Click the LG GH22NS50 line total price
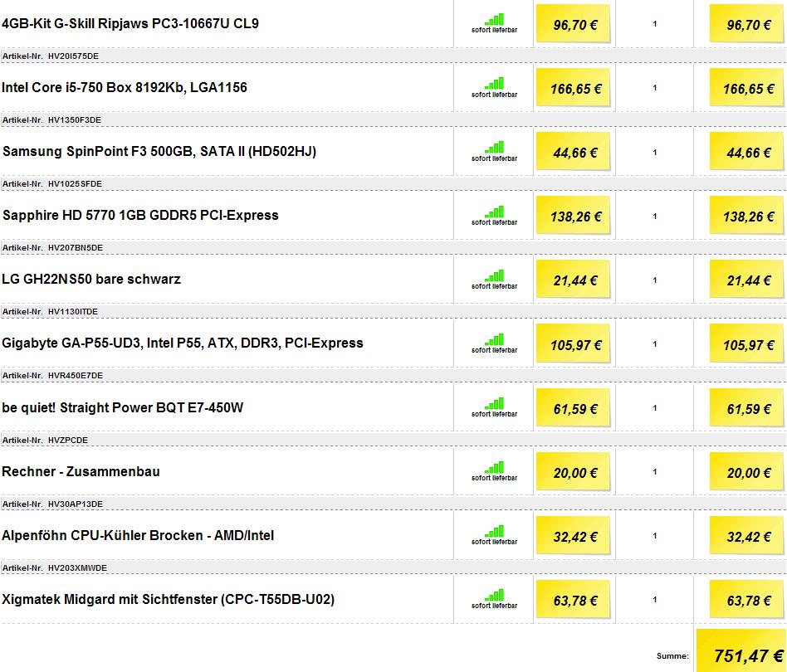This screenshot has height=672, width=787. tap(746, 280)
